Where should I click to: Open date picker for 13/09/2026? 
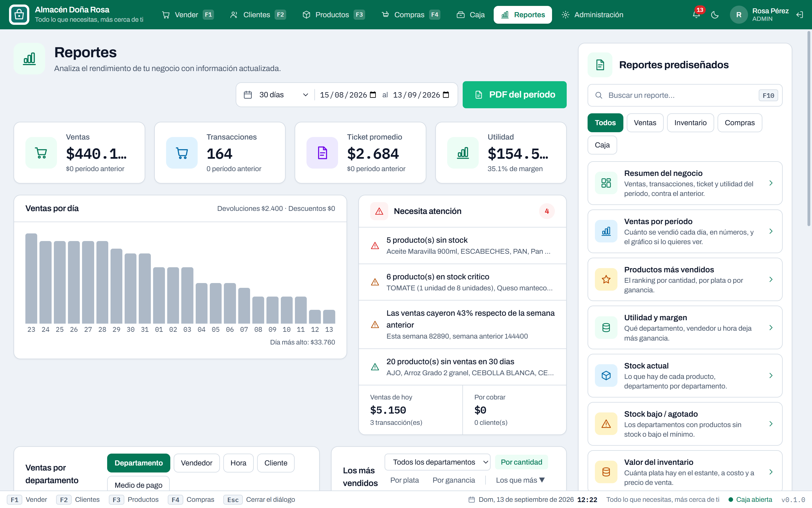point(446,95)
